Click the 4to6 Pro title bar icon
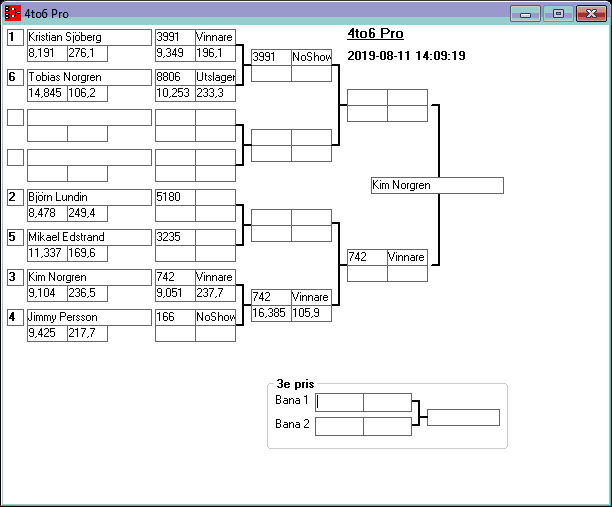The width and height of the screenshot is (612, 507). (x=13, y=13)
